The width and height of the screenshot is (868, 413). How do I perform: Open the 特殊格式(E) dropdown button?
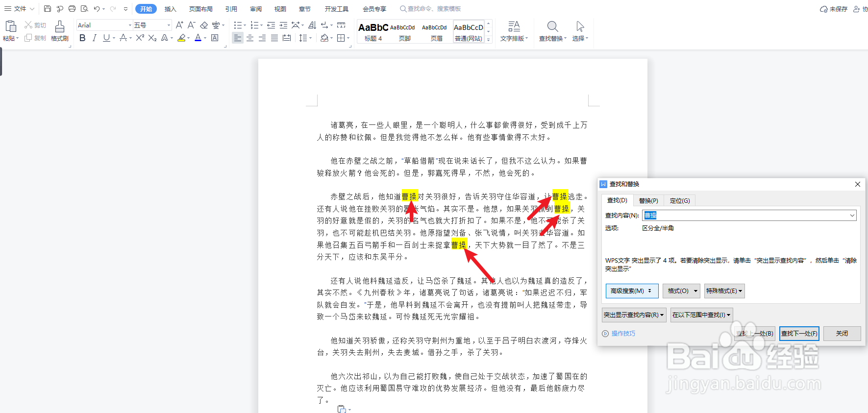(x=724, y=291)
